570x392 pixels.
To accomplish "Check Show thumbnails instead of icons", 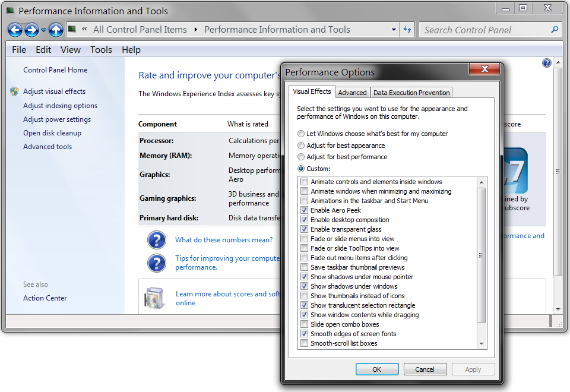I will point(304,296).
